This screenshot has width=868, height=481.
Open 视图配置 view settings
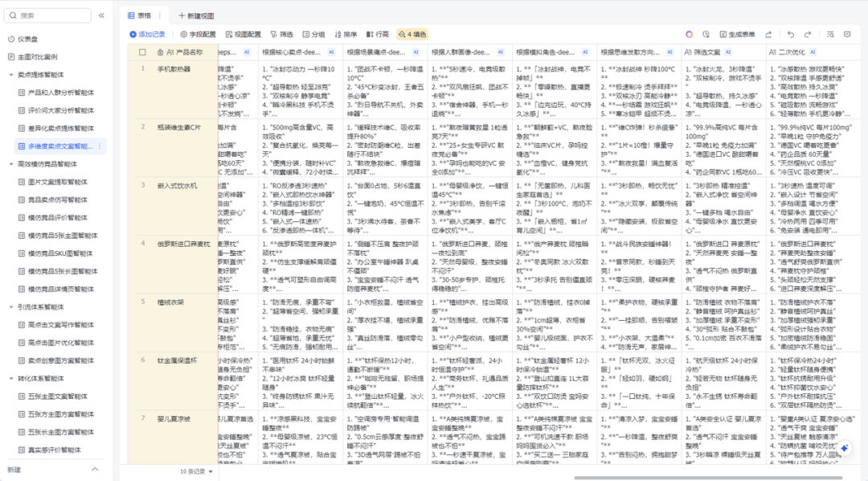[x=243, y=35]
